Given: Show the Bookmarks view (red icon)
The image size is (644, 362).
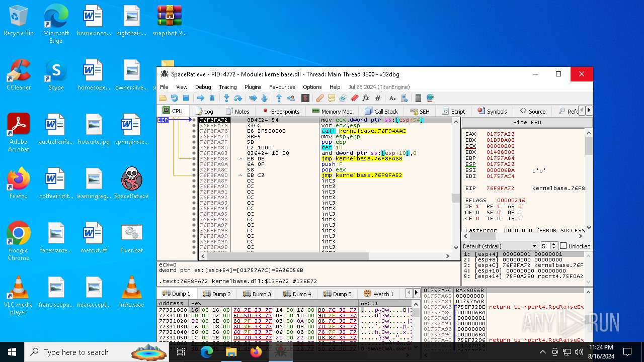Looking at the screenshot, I should [x=354, y=98].
